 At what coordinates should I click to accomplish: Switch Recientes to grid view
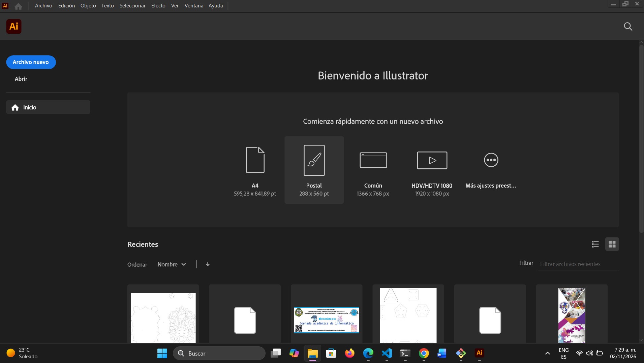click(x=612, y=244)
